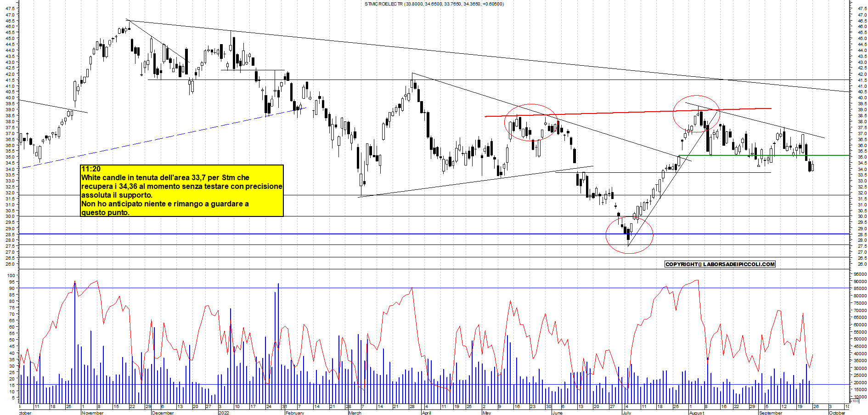
Task: Select the red ellipse around the August peak
Action: coord(696,114)
